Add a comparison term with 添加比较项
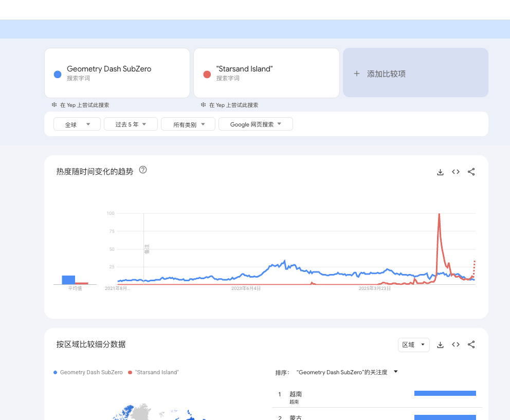 point(416,72)
